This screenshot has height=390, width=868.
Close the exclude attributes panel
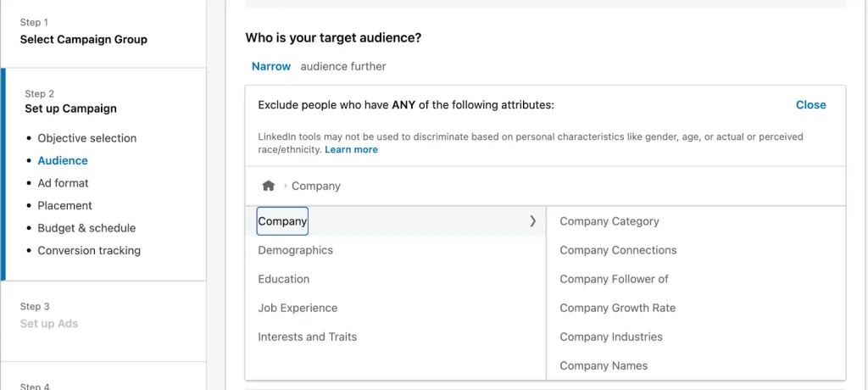coord(810,104)
